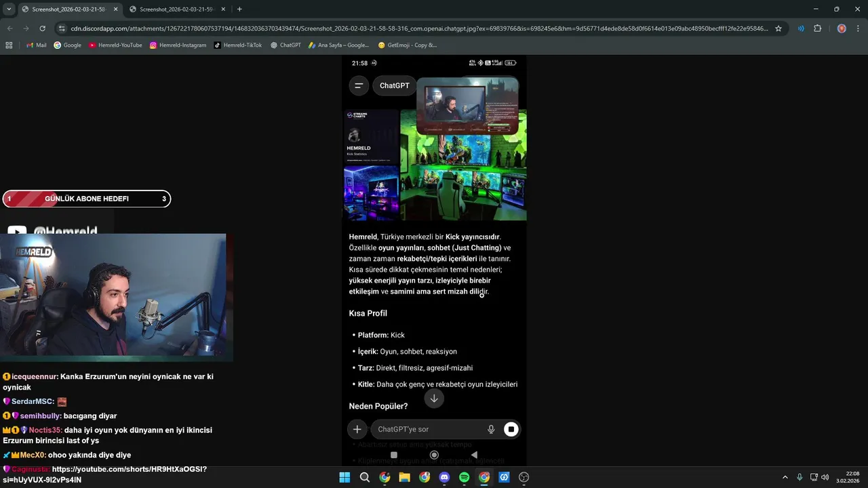Go back to the previous page
This screenshot has width=868, height=488.
9,28
